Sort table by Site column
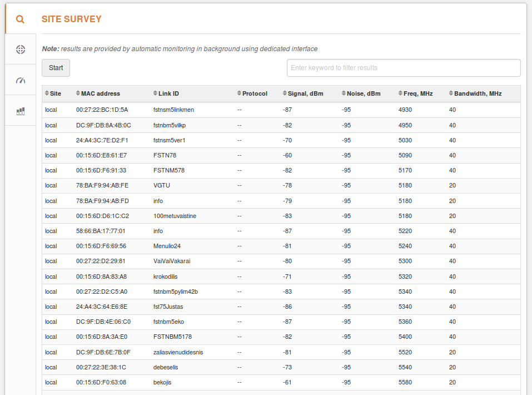The image size is (532, 395). 53,93
